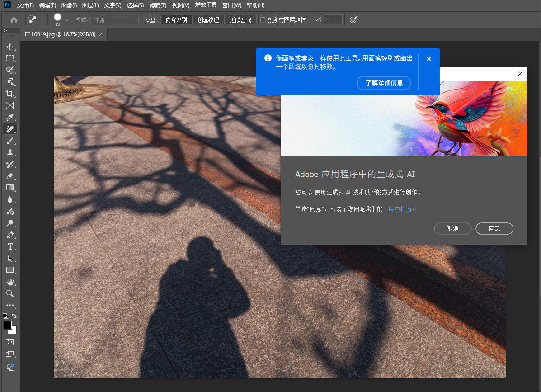The width and height of the screenshot is (541, 392).
Task: Dismiss the blue tooltip with its X
Action: coord(429,59)
